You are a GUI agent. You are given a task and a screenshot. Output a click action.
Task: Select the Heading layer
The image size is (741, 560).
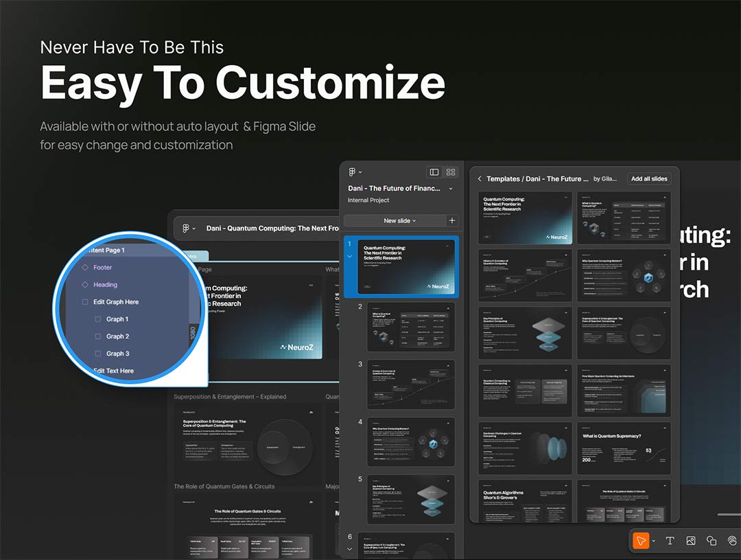coord(105,285)
